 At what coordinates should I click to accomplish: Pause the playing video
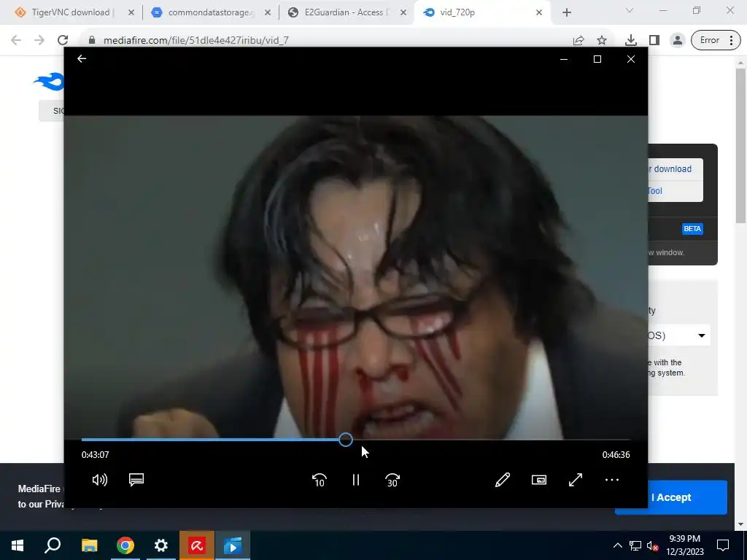click(x=356, y=480)
